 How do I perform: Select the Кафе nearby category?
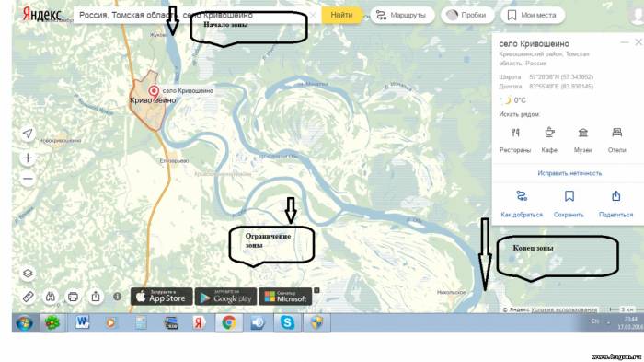click(x=549, y=133)
